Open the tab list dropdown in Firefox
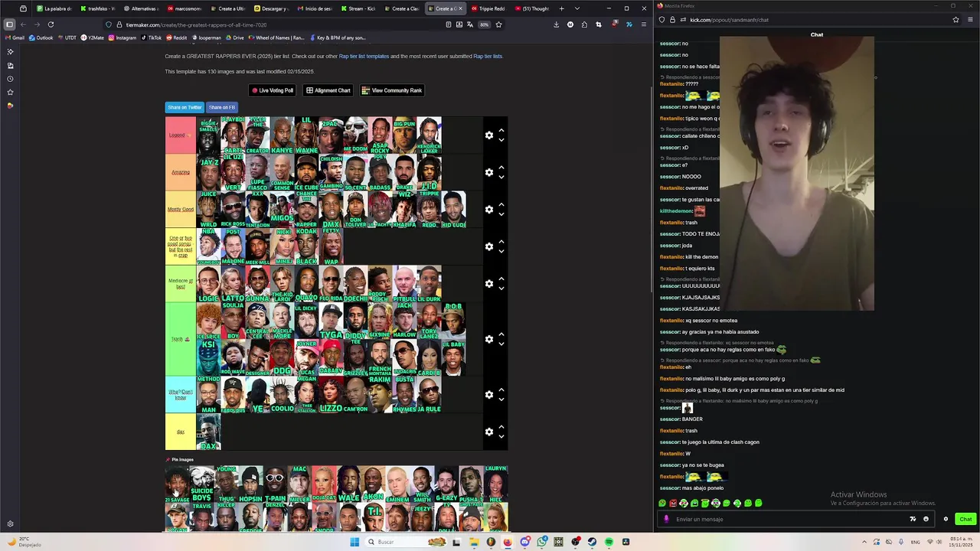980x551 pixels. tap(577, 8)
